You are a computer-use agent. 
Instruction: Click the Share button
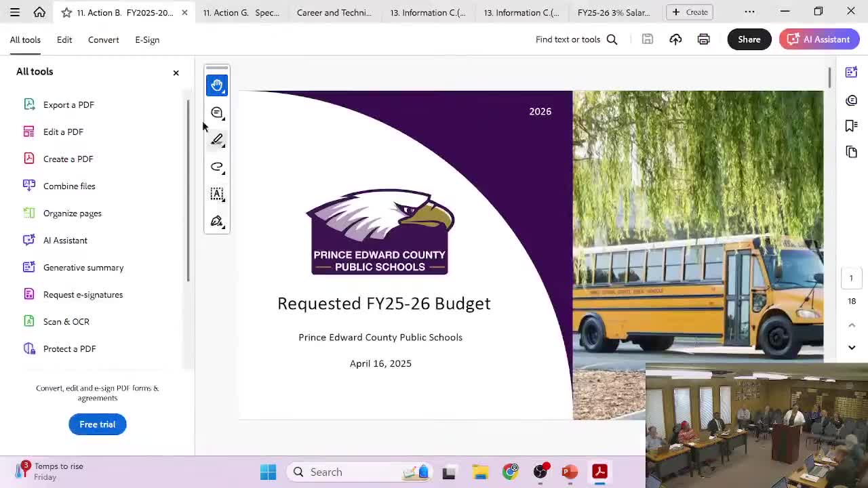pyautogui.click(x=749, y=39)
